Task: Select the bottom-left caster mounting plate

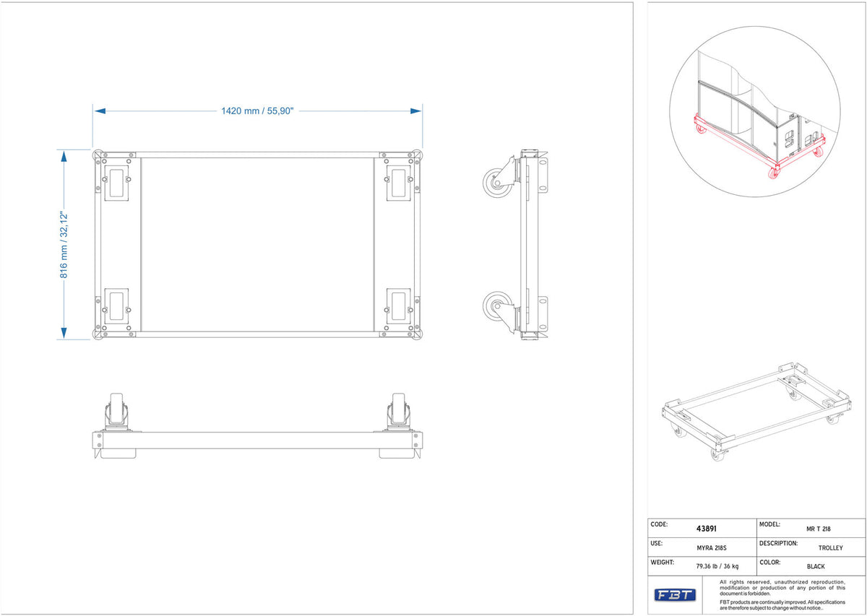Action: point(116,306)
